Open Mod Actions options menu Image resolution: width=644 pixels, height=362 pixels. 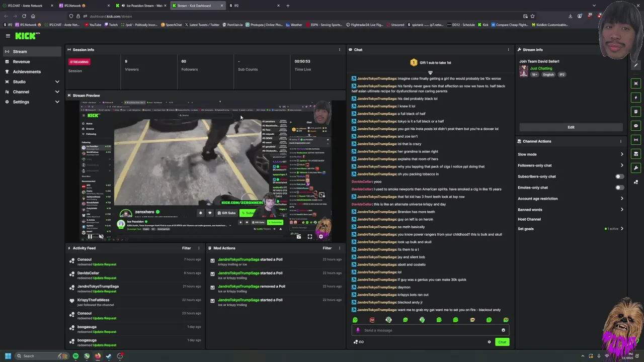pos(339,248)
